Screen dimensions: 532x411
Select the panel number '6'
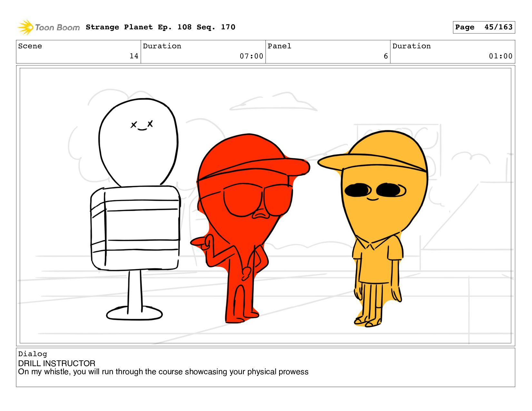point(386,56)
